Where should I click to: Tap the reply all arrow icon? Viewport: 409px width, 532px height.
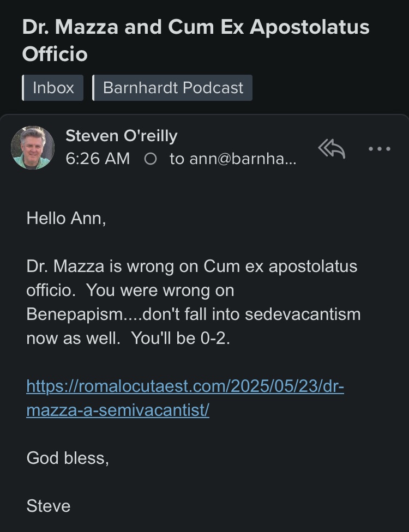(332, 149)
